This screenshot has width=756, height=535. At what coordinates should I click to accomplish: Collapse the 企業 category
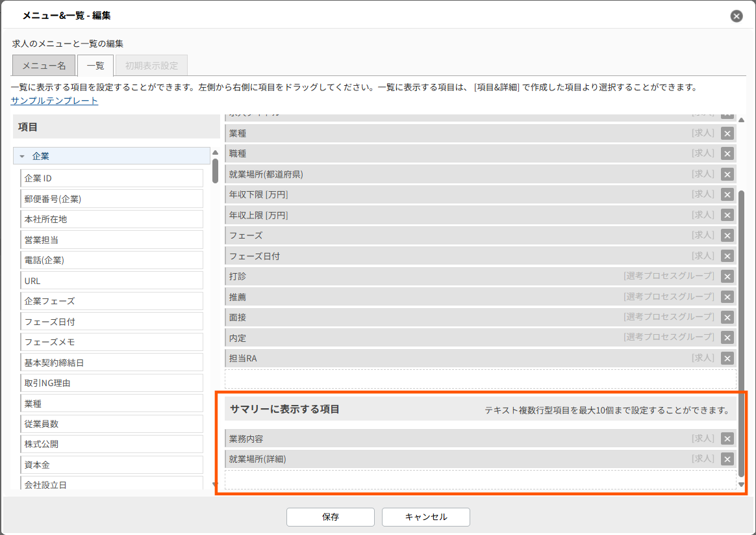point(21,156)
